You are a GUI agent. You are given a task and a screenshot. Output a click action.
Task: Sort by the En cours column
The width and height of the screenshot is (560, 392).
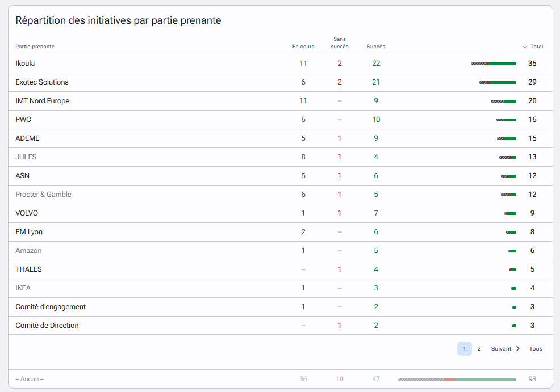click(303, 47)
